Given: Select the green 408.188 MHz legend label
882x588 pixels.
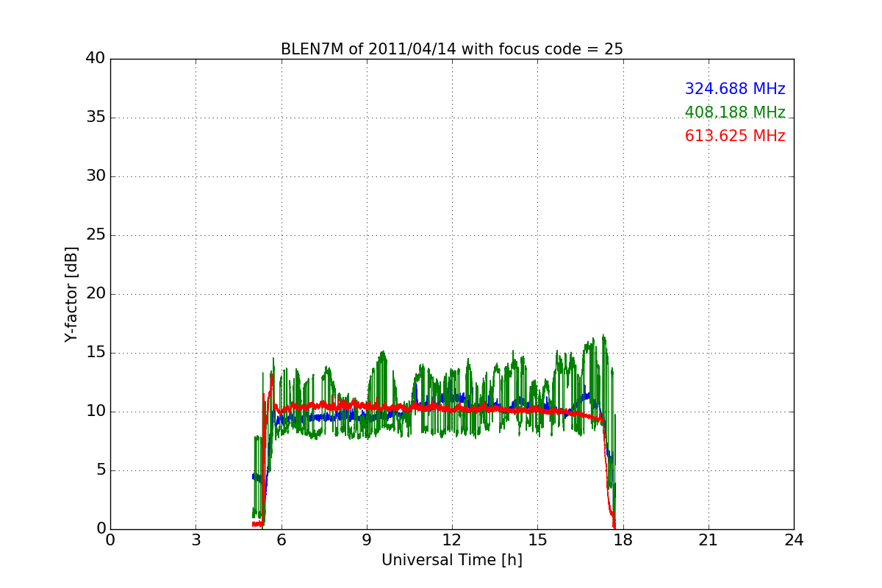Looking at the screenshot, I should (735, 112).
